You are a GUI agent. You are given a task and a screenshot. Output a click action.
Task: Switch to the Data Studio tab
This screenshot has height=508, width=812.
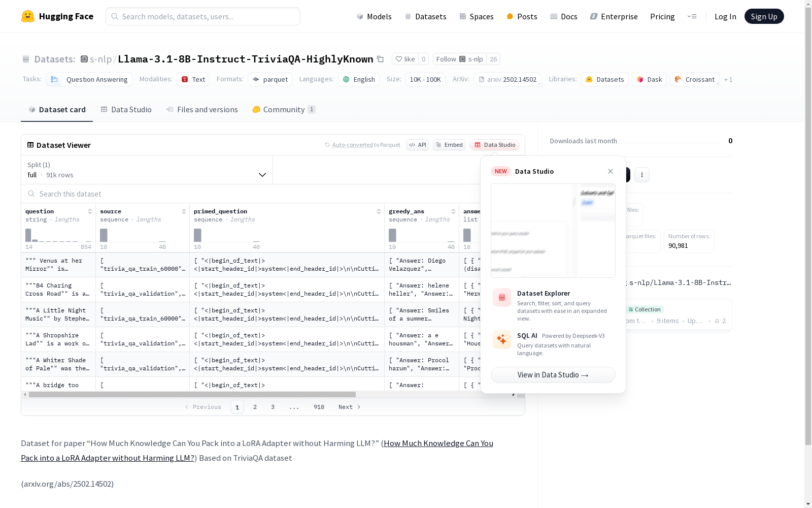coord(126,110)
